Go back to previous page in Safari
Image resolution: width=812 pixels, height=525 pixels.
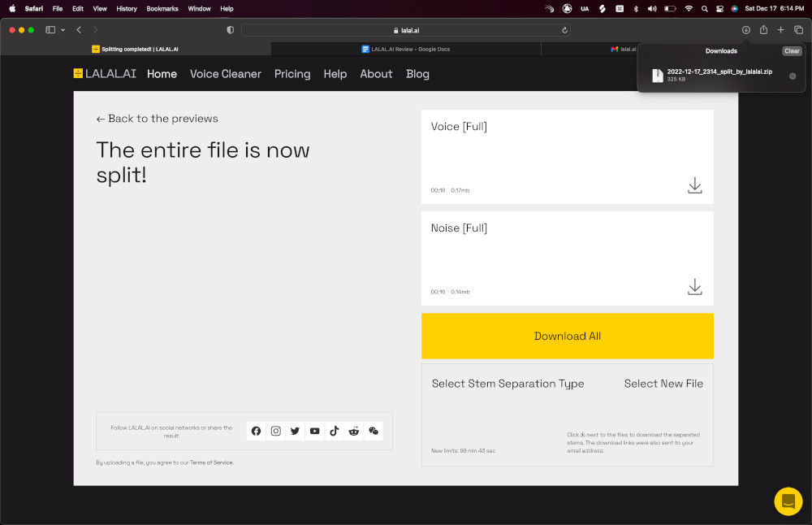tap(79, 30)
